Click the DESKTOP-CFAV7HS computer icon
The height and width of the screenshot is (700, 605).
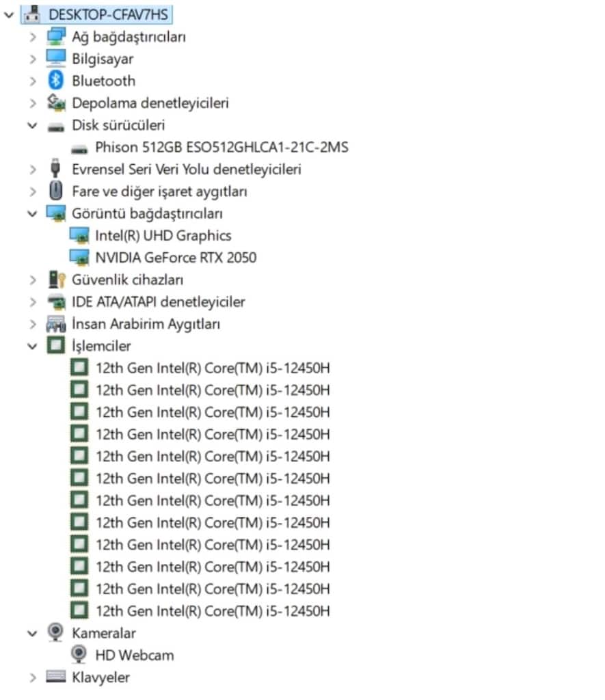click(32, 14)
